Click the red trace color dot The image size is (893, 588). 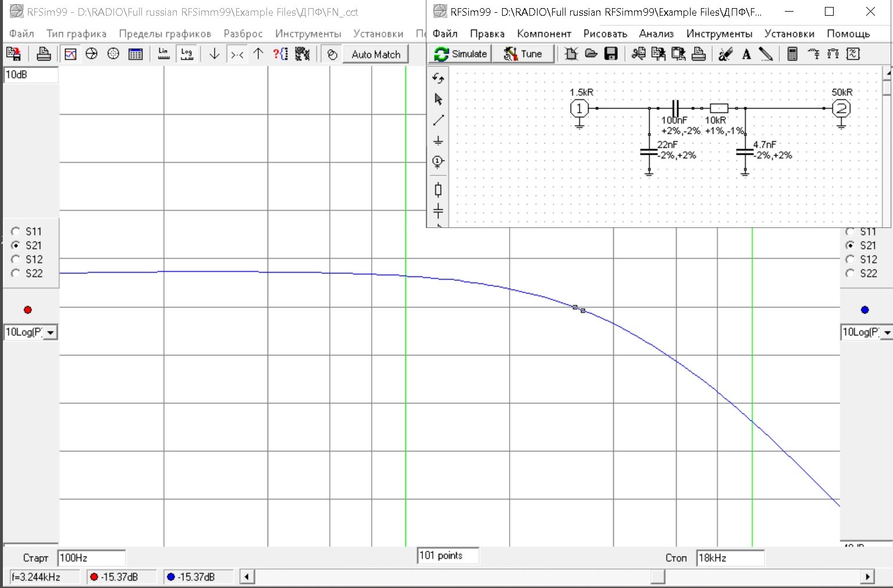(x=27, y=310)
